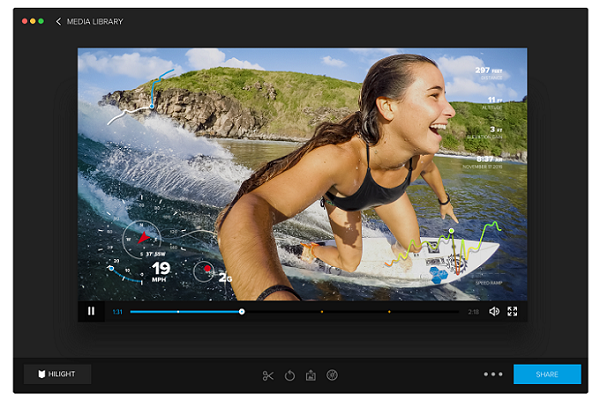Go back to Media Library
Image resolution: width=600 pixels, height=415 pixels.
tap(95, 21)
